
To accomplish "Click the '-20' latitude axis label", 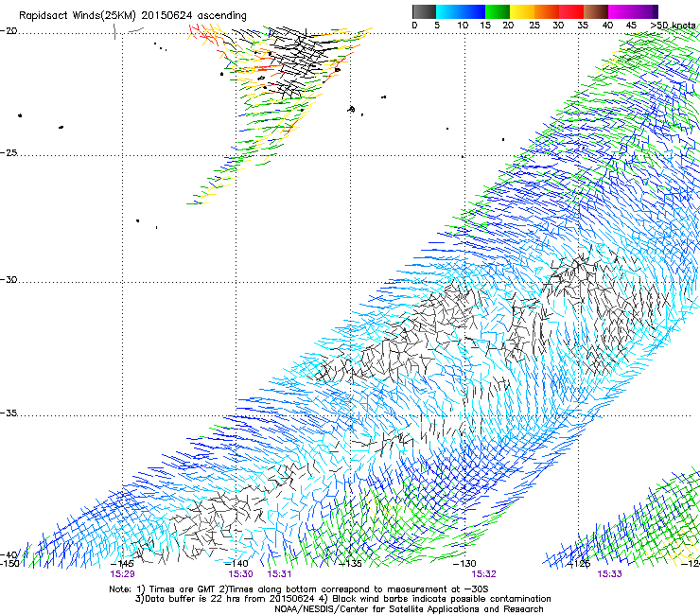I will (9, 31).
